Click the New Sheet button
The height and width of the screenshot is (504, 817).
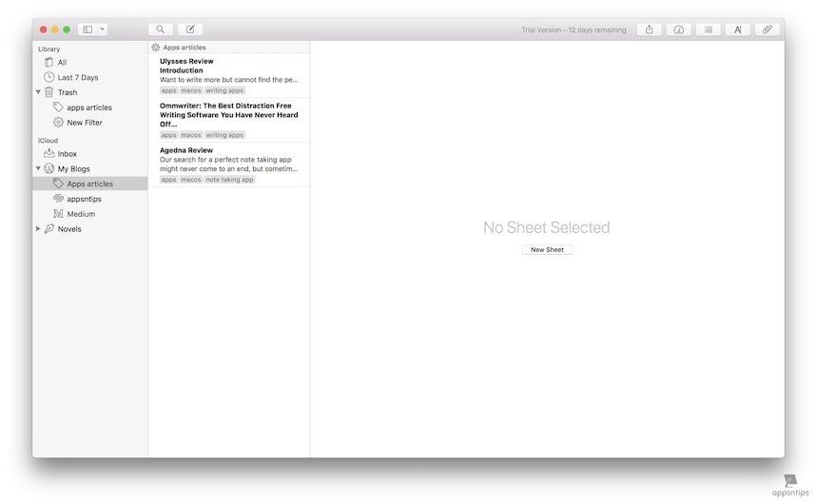point(547,250)
